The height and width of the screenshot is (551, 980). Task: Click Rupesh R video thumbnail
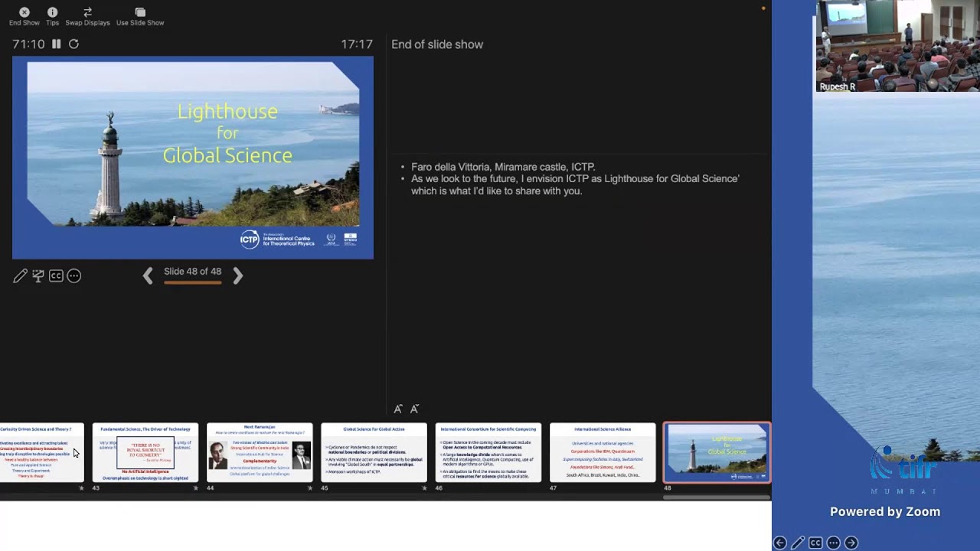tap(897, 46)
